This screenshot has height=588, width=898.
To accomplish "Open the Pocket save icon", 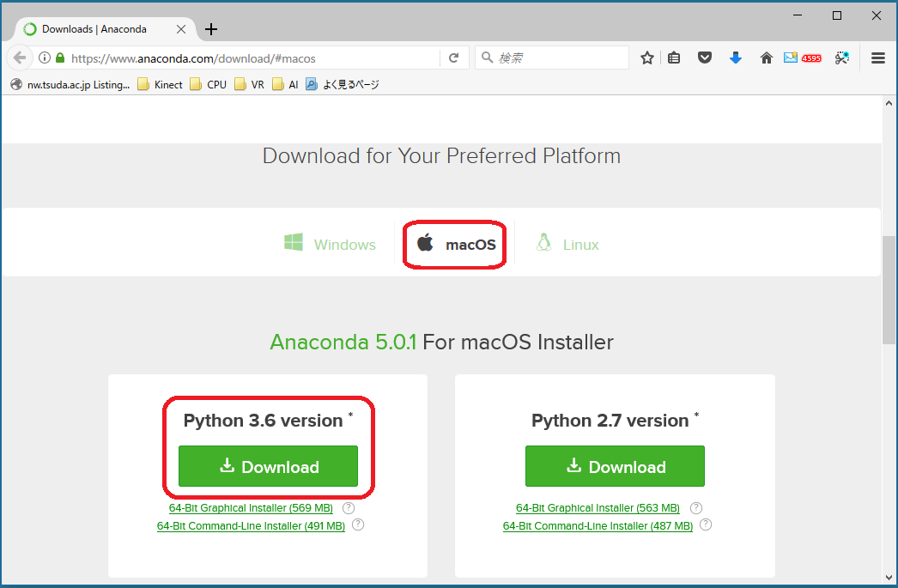I will click(x=704, y=58).
